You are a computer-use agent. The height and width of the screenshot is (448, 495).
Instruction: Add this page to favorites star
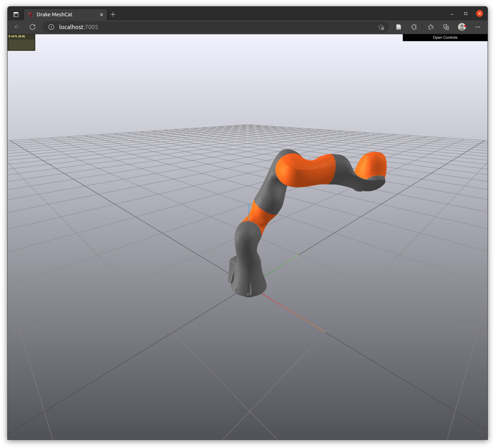click(x=381, y=27)
